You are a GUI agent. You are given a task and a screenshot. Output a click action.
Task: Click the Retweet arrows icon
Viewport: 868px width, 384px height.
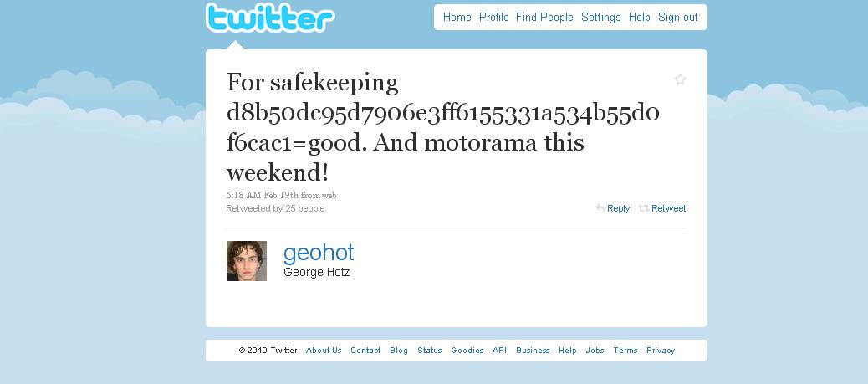pos(644,208)
